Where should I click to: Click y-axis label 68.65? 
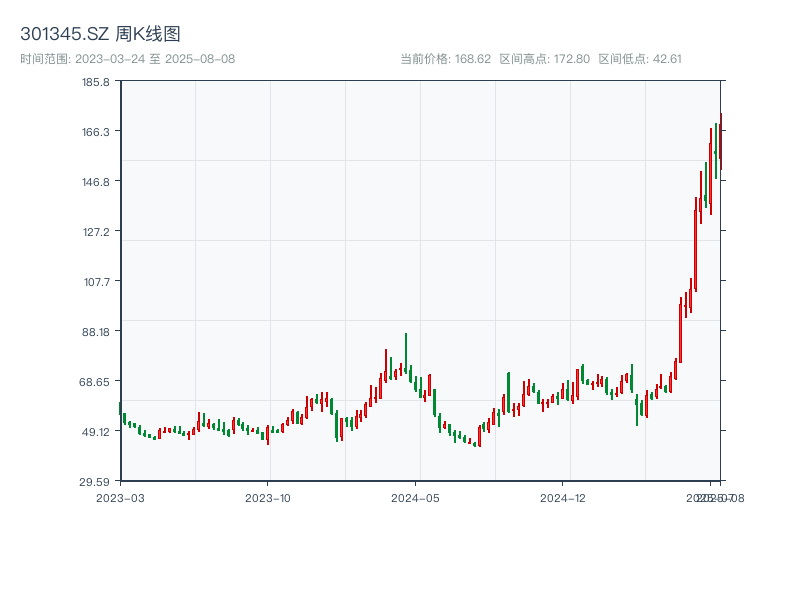94,382
